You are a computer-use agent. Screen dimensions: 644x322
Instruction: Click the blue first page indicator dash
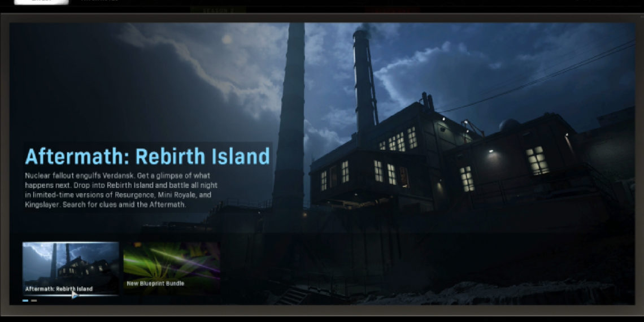[25, 301]
